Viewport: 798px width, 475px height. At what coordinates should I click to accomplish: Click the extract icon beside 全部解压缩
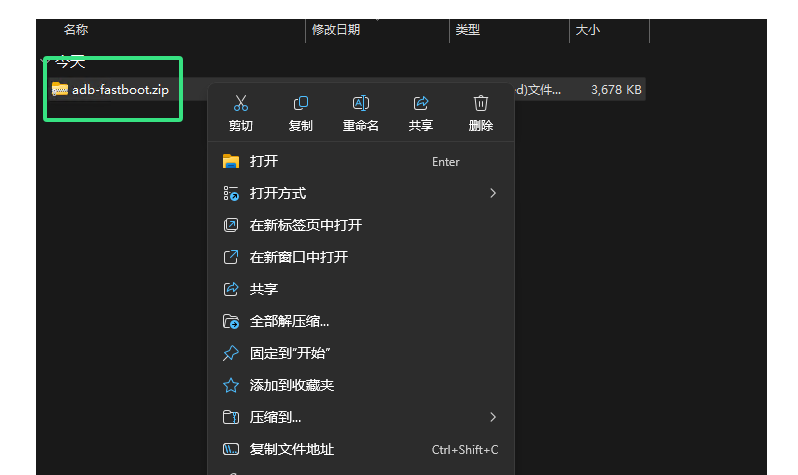pos(231,321)
